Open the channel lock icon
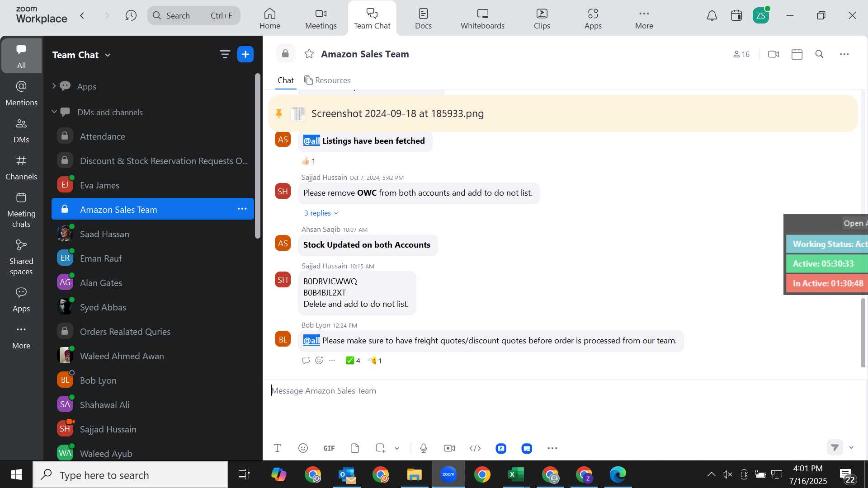This screenshot has width=868, height=488. 285,54
